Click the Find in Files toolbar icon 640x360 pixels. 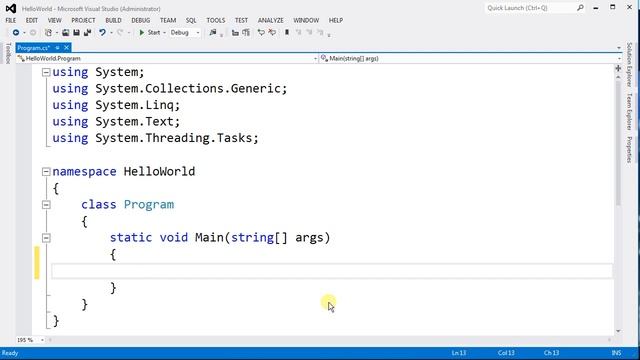pyautogui.click(x=213, y=33)
